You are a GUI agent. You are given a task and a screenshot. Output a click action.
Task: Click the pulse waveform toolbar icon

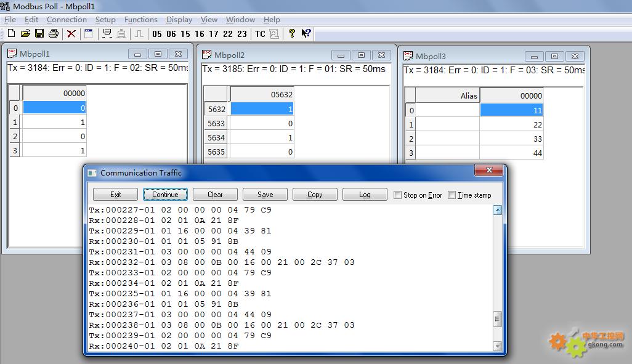pyautogui.click(x=139, y=34)
